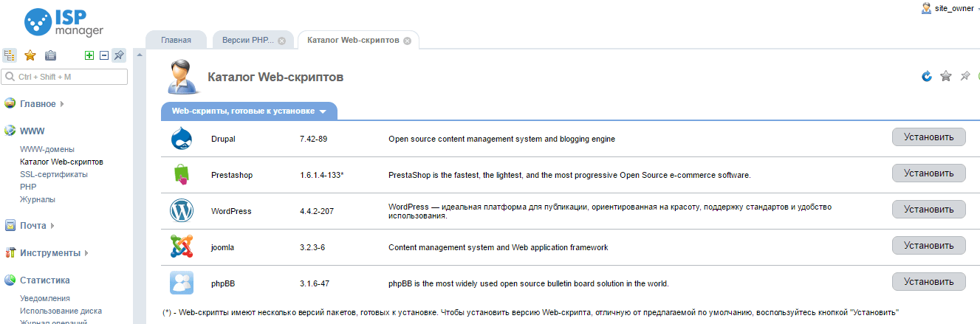The image size is (980, 324).
Task: Select the phpBB name text
Action: pos(223,283)
